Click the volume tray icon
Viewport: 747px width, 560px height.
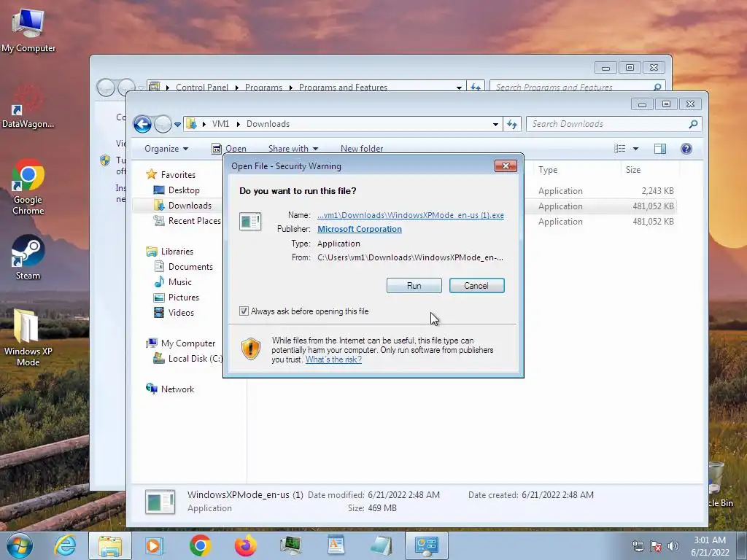pyautogui.click(x=673, y=546)
